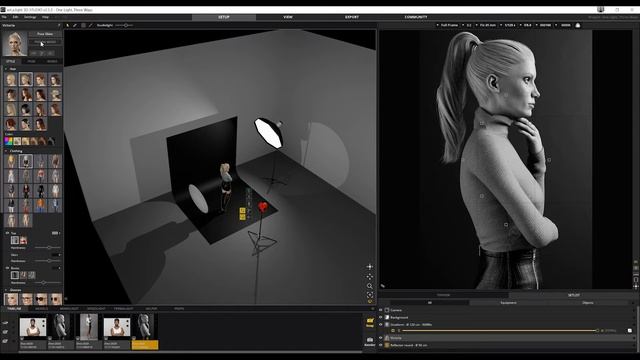Toggle visibility eye for Reflector round row
The width and height of the screenshot is (640, 360).
point(381,345)
